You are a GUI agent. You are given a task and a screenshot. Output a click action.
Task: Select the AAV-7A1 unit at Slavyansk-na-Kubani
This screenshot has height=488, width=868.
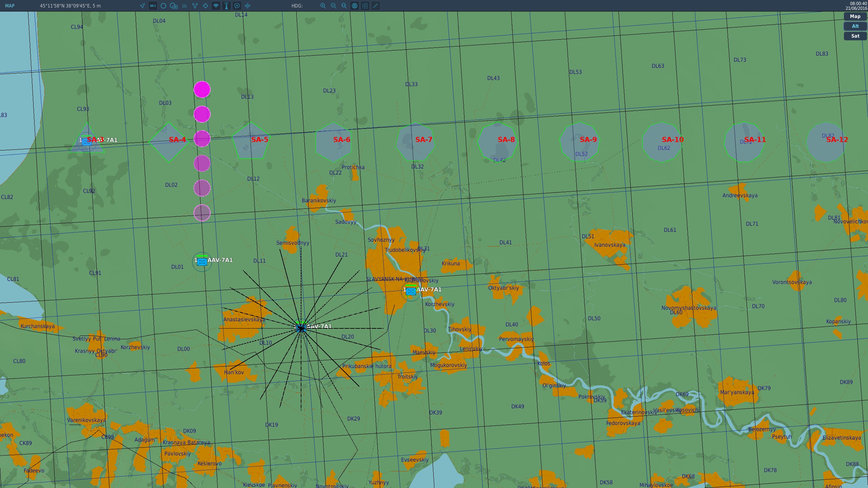(x=411, y=291)
